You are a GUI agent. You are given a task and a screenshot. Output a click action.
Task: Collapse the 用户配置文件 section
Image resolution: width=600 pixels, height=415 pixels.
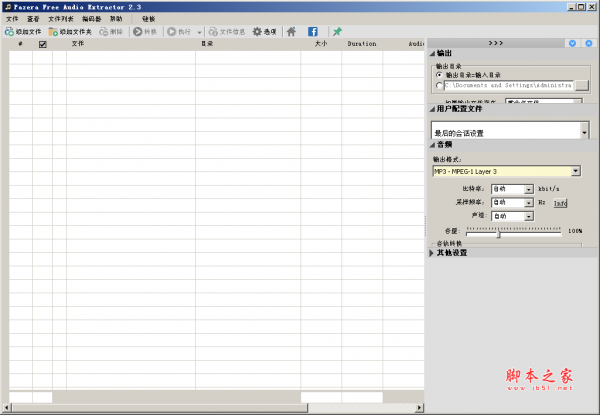432,109
